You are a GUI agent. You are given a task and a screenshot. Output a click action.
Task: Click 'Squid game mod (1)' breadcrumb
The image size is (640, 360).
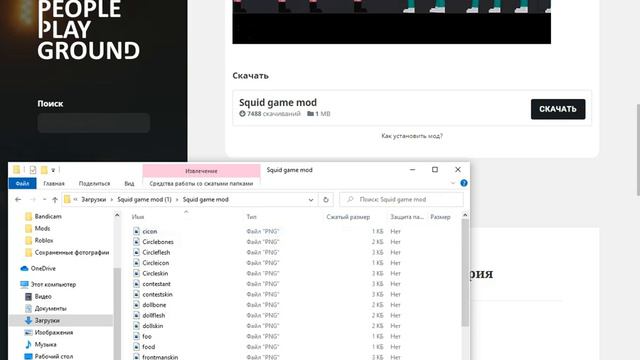[144, 200]
